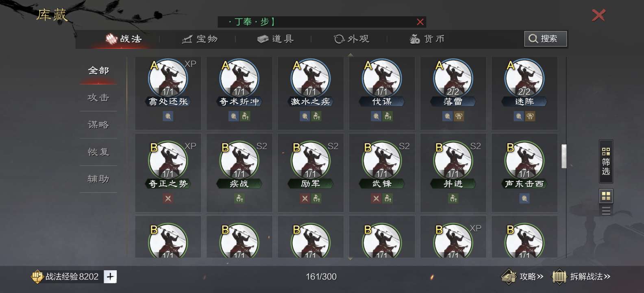
Task: Select the 落雷 tactic card
Action: [453, 93]
